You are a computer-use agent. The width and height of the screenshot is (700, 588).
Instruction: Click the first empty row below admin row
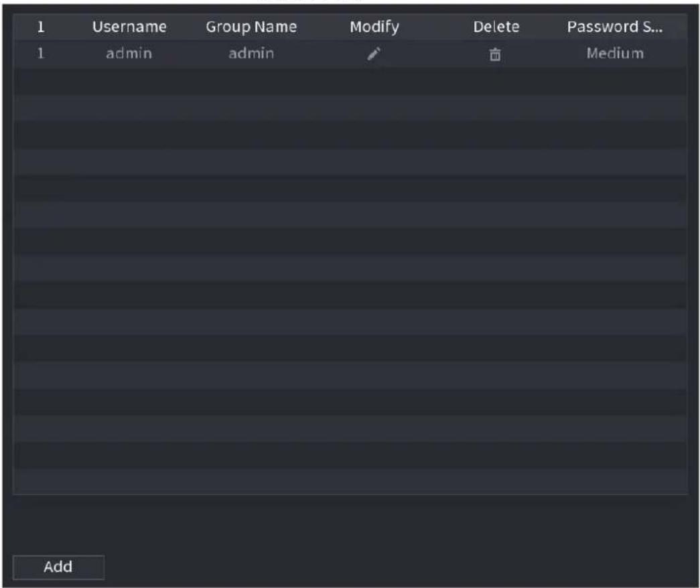(350, 81)
